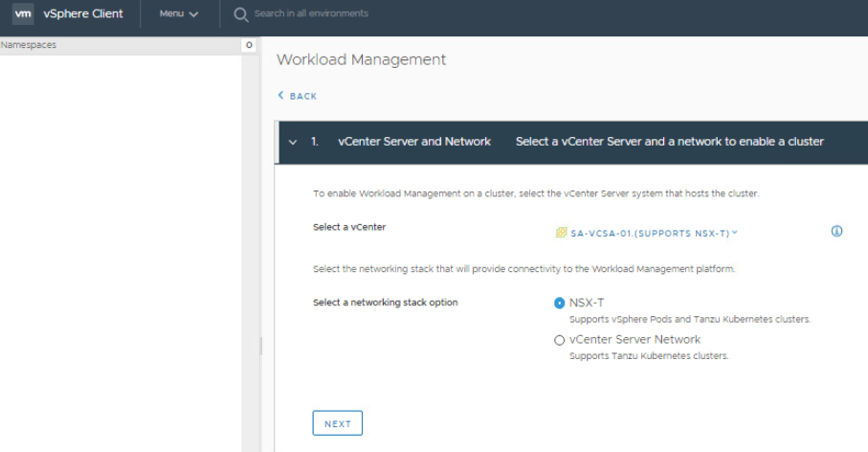The height and width of the screenshot is (452, 868).
Task: Click the info icon at right
Action: (836, 232)
